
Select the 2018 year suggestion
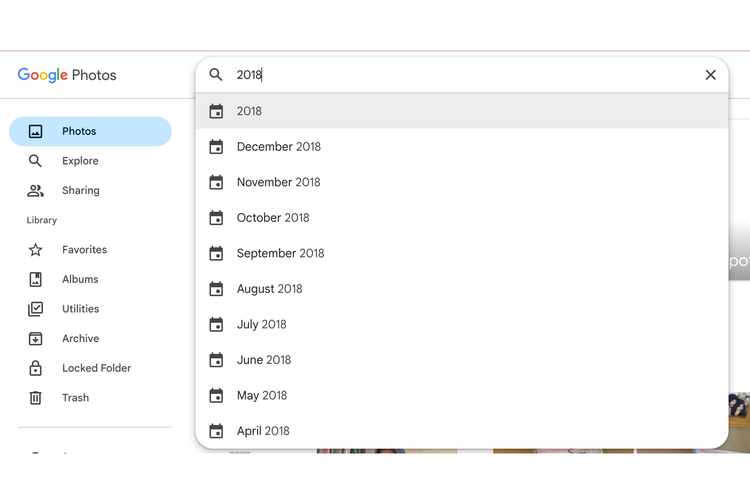(249, 111)
